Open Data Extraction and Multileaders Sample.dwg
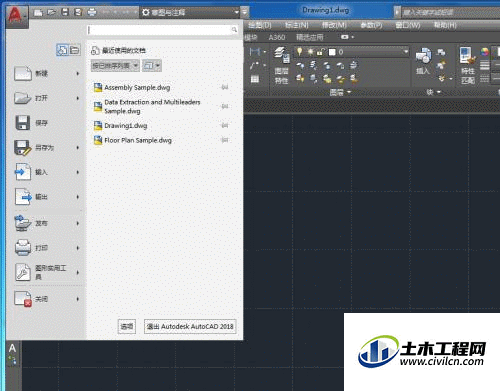 152,106
